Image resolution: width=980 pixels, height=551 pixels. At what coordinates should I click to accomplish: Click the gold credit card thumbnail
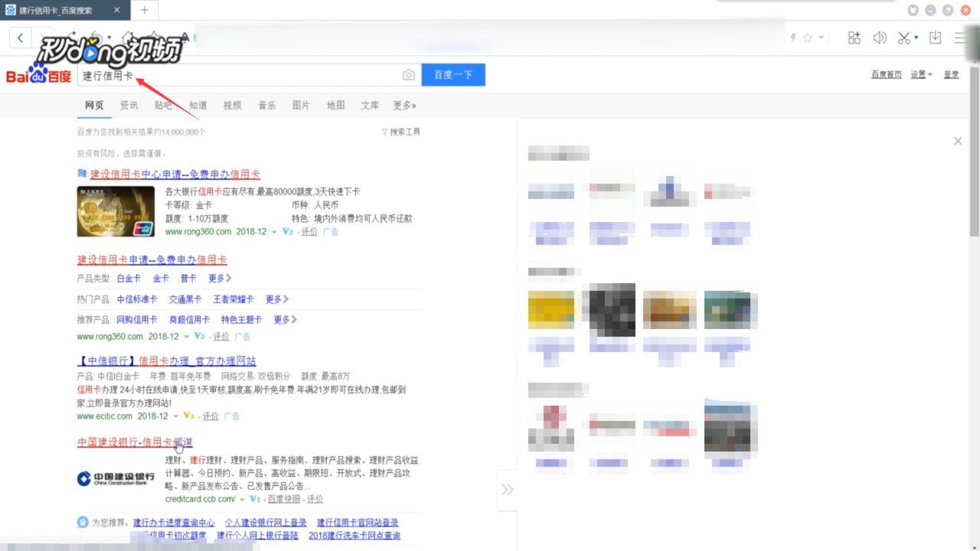[x=116, y=211]
